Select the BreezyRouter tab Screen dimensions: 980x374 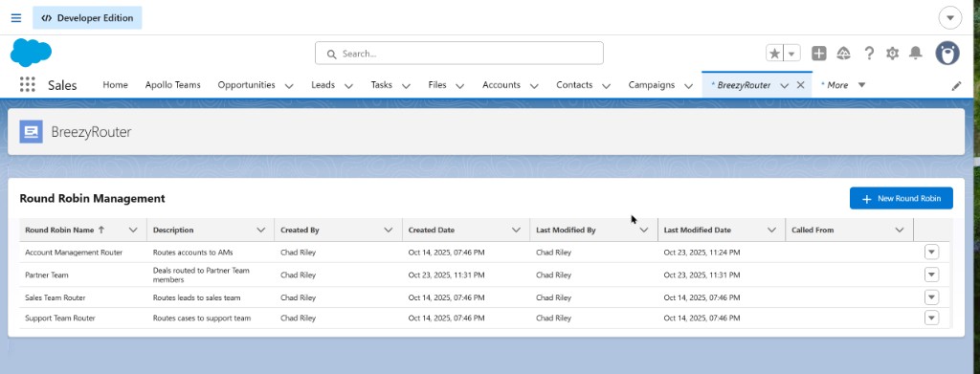744,85
